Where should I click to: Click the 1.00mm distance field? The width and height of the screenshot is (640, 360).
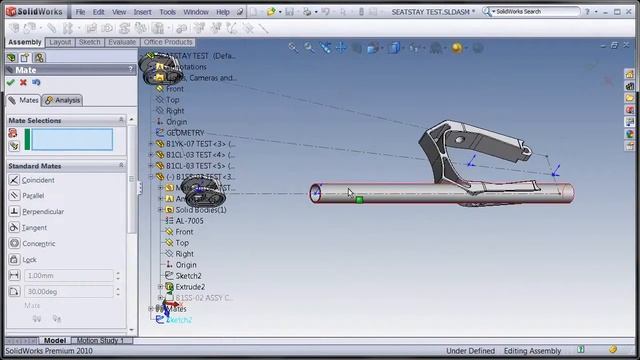click(69, 276)
